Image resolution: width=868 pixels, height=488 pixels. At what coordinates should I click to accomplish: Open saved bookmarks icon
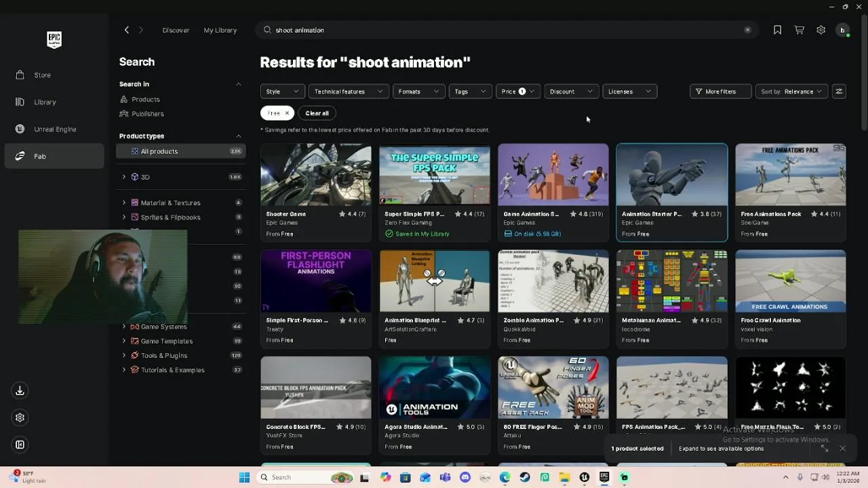click(778, 30)
